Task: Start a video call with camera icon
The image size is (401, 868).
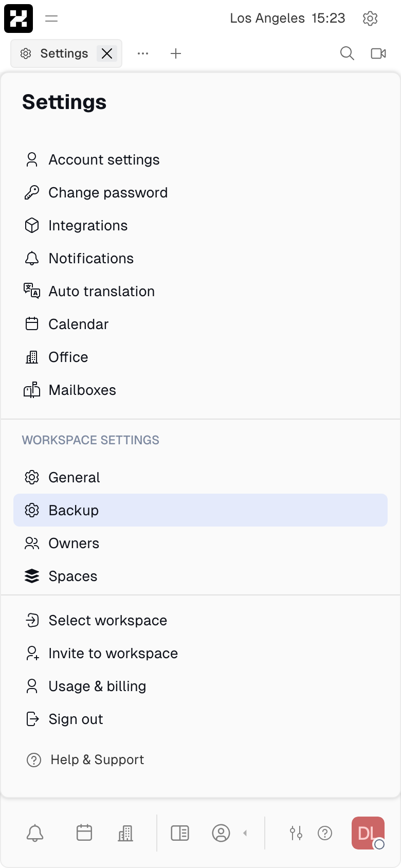Action: point(378,53)
